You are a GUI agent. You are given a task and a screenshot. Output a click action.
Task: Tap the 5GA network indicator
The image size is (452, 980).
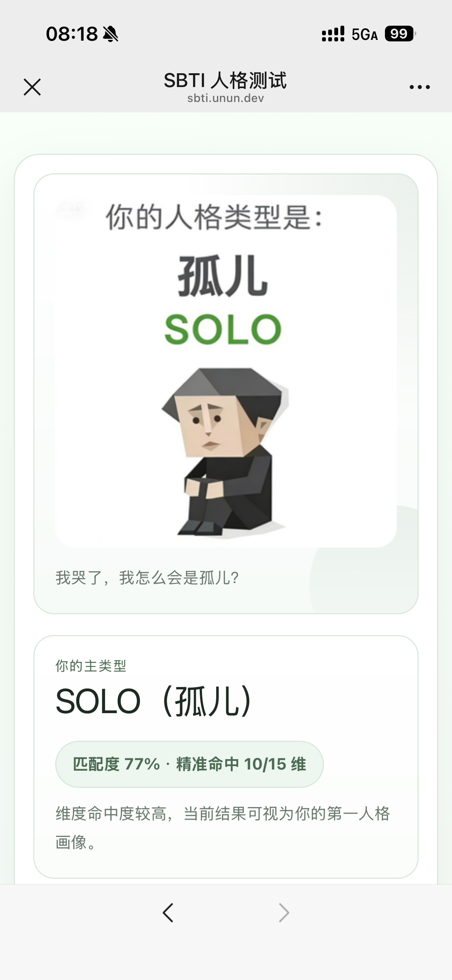pyautogui.click(x=365, y=35)
